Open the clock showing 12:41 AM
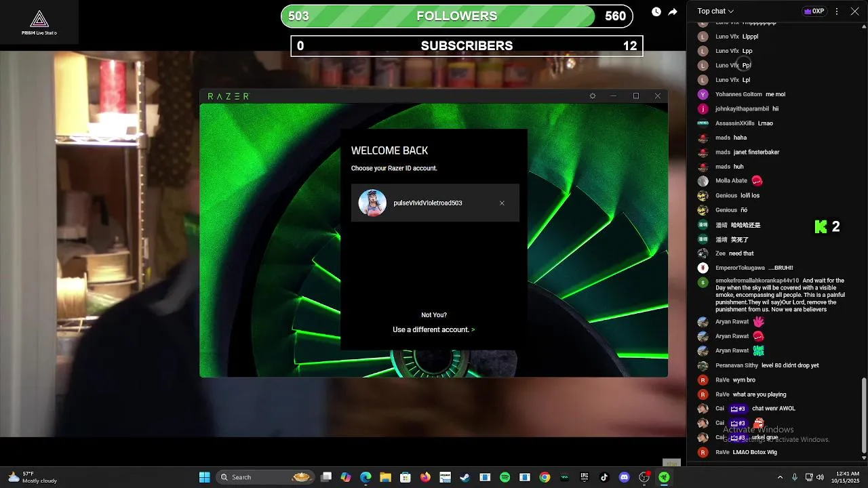 point(846,477)
